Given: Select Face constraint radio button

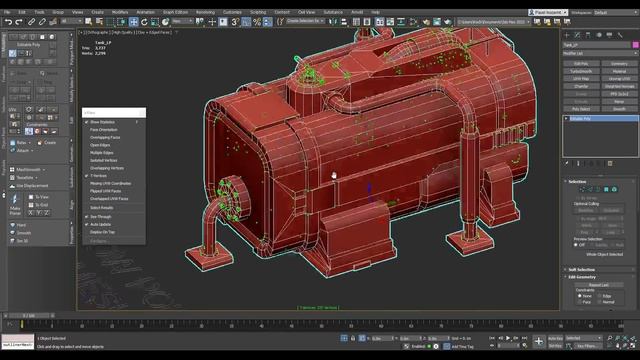Looking at the screenshot, I should pos(580,302).
